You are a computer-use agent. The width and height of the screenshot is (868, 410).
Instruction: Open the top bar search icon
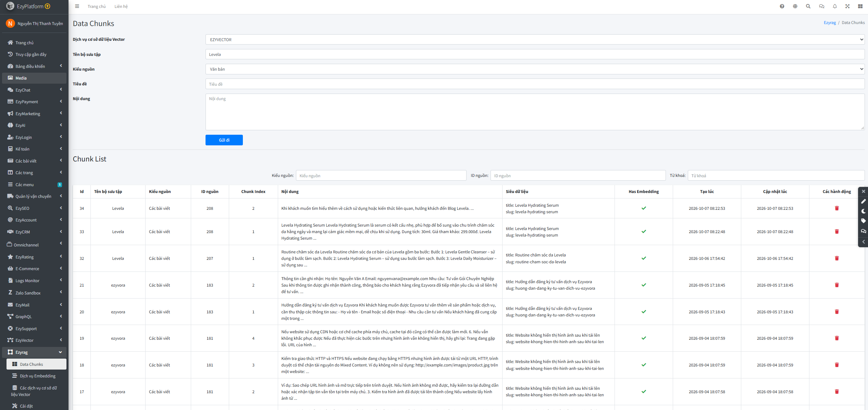click(808, 6)
